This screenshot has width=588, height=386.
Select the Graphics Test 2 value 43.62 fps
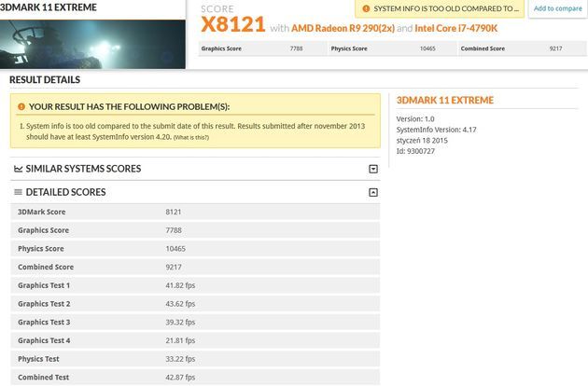(x=180, y=304)
